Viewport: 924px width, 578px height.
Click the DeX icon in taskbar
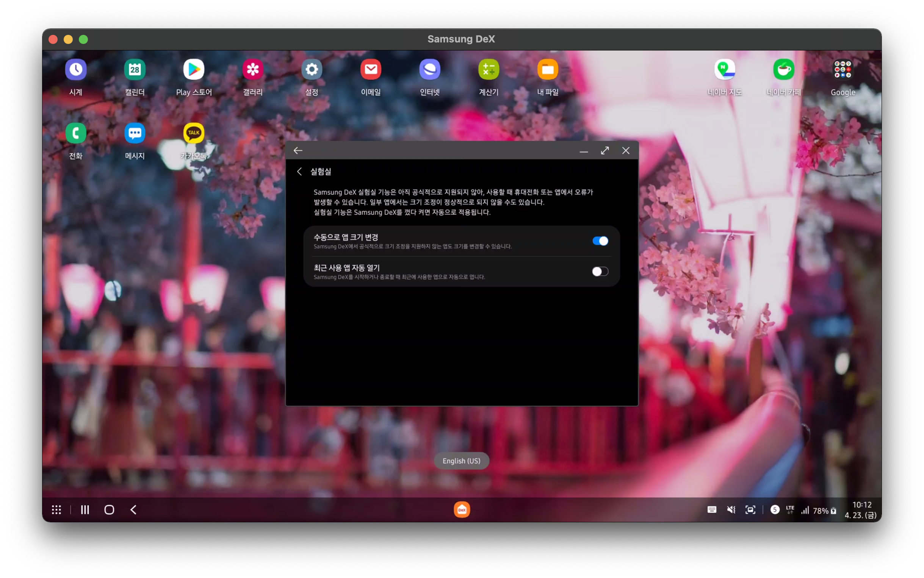tap(462, 509)
